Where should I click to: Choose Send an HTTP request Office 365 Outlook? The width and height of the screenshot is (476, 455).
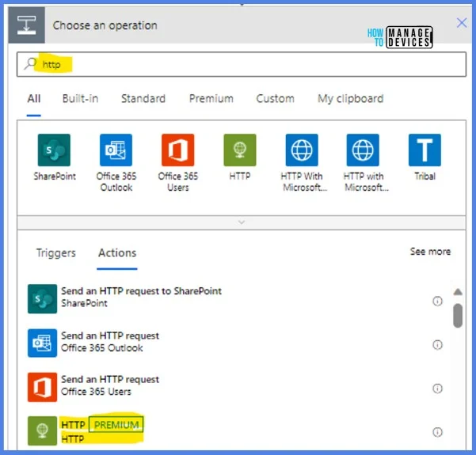tap(237, 343)
